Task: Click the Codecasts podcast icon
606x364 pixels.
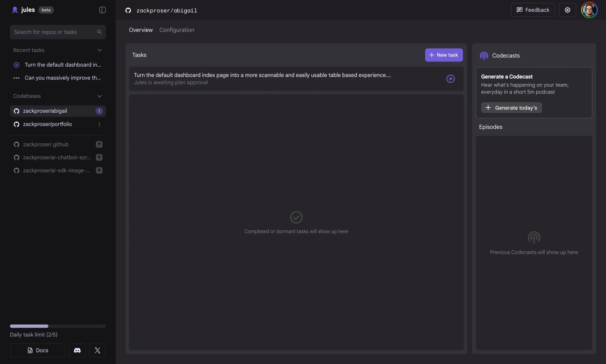Action: pos(484,56)
